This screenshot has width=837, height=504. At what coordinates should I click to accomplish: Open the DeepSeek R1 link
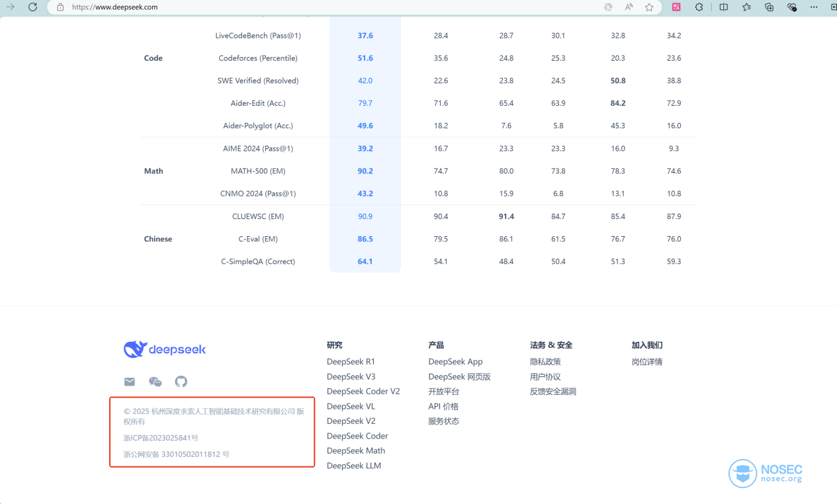coord(351,362)
